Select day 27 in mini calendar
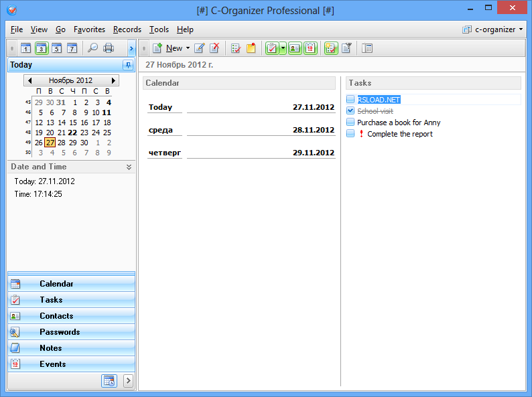The width and height of the screenshot is (532, 397). pyautogui.click(x=50, y=143)
